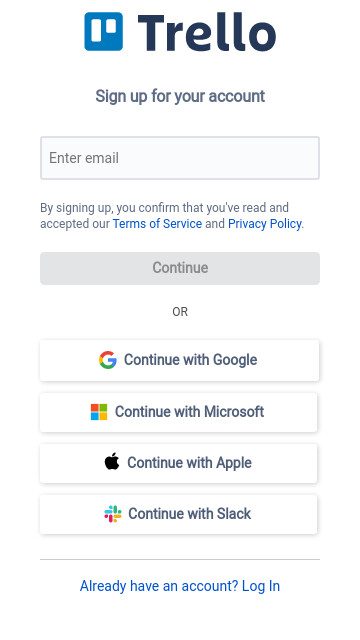Screen dimensions: 360x640
Task: Click the Trello wordmark text
Action: click(x=207, y=32)
